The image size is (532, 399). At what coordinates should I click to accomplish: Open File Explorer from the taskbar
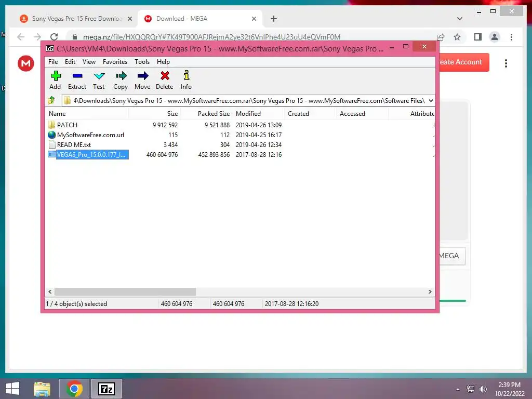click(42, 389)
